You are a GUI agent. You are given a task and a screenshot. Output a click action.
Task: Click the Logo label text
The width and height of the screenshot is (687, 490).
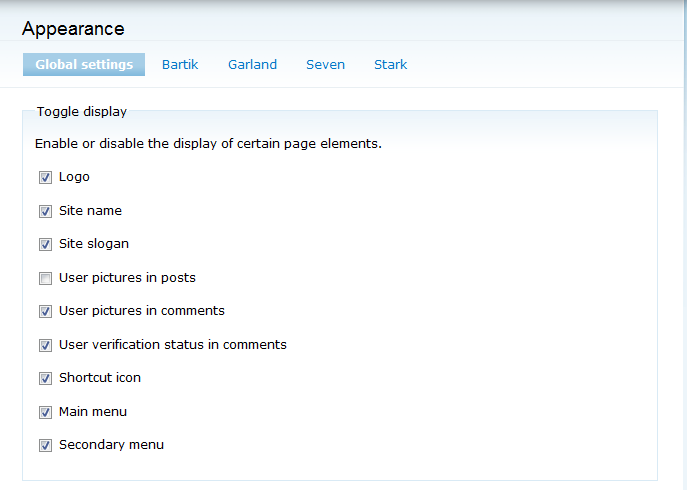pos(74,177)
